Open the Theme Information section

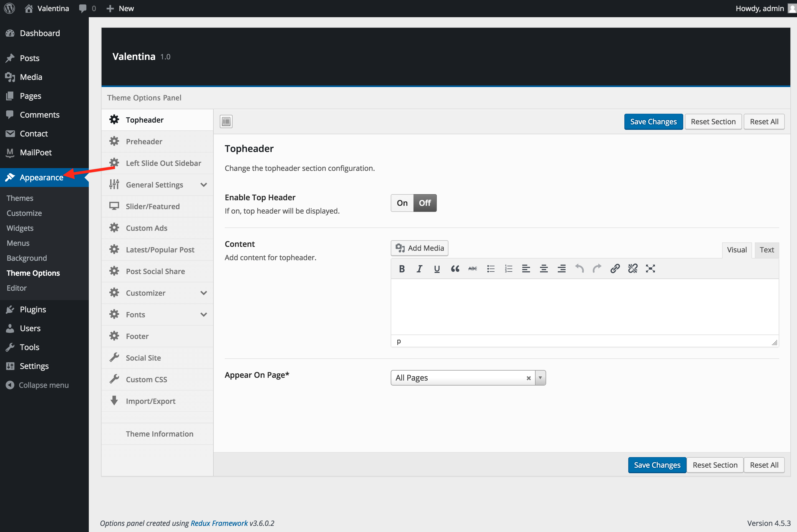click(158, 434)
